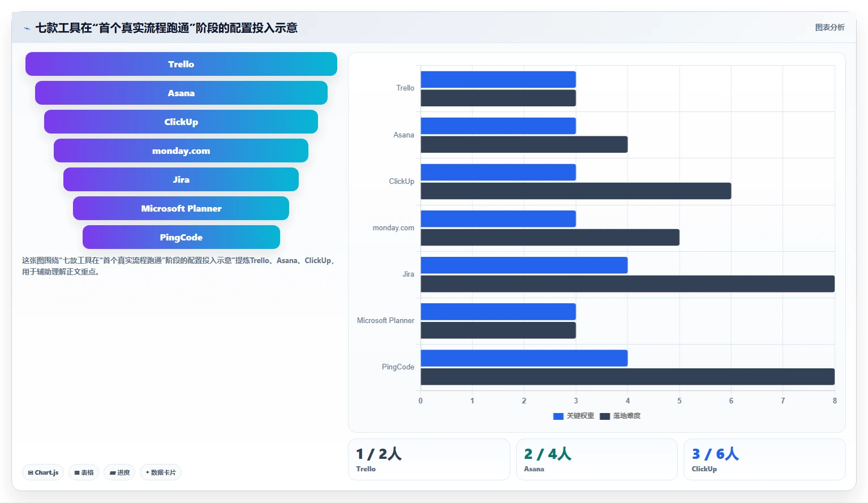Click the dark 落地难度 bar for Jira

tap(628, 283)
